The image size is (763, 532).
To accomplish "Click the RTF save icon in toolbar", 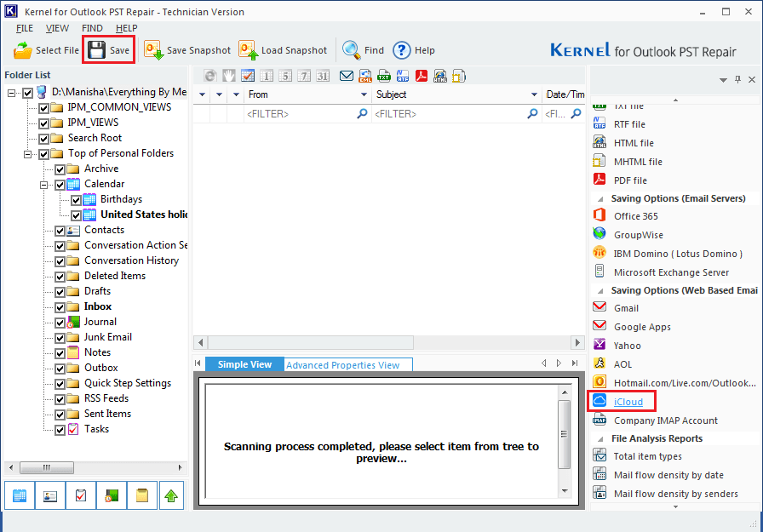I will (x=403, y=76).
